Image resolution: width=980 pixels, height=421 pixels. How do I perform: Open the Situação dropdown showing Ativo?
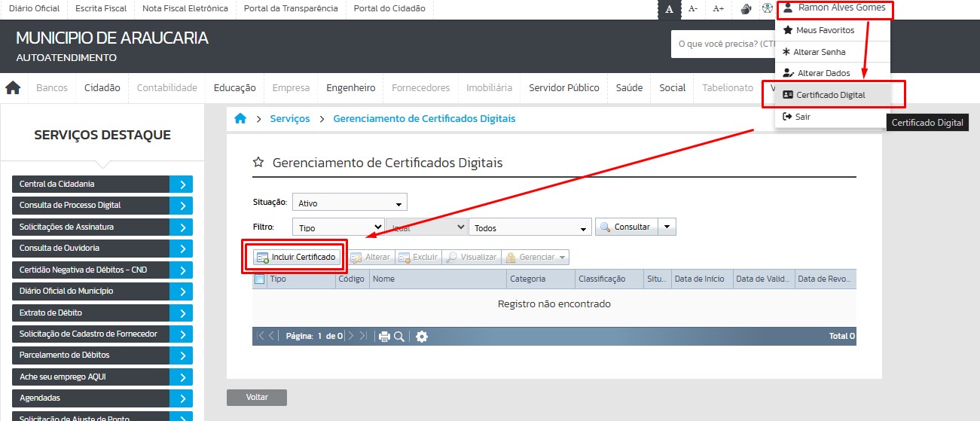350,203
